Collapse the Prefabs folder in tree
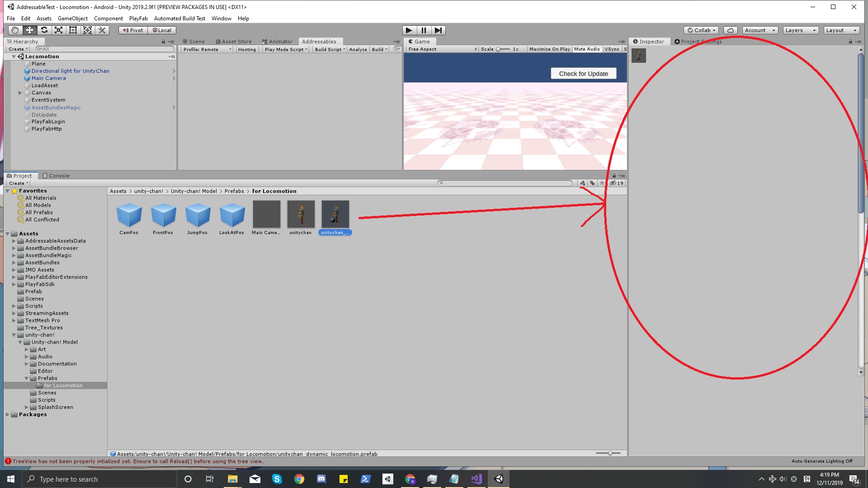This screenshot has width=868, height=488. (x=26, y=378)
